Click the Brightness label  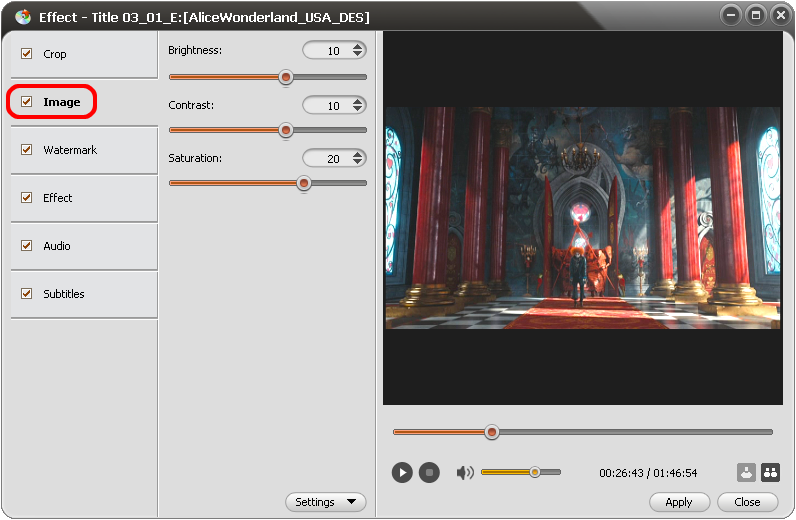(195, 50)
